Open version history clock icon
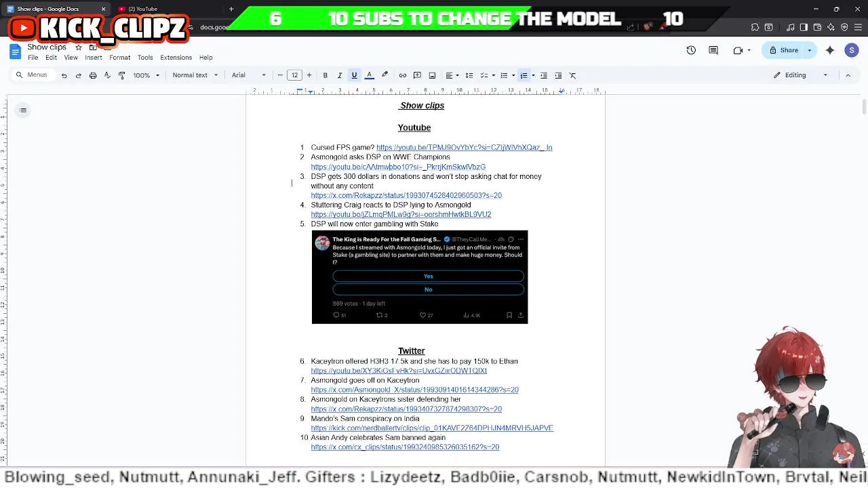Viewport: 868px width, 488px height. [x=691, y=50]
